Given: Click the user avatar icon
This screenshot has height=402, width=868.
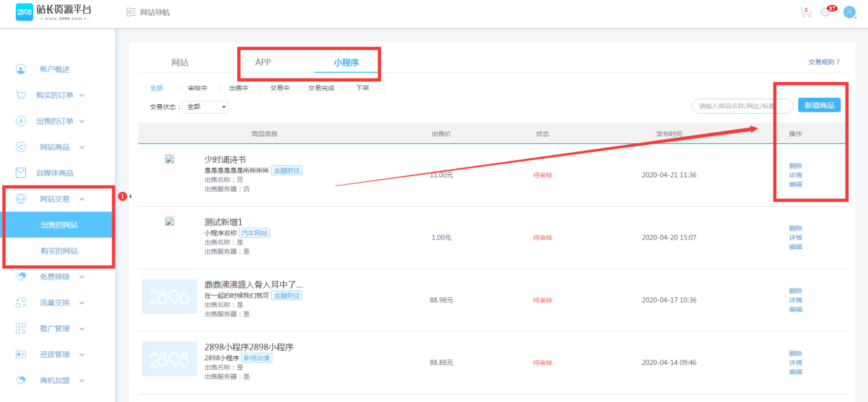Looking at the screenshot, I should click(x=850, y=12).
